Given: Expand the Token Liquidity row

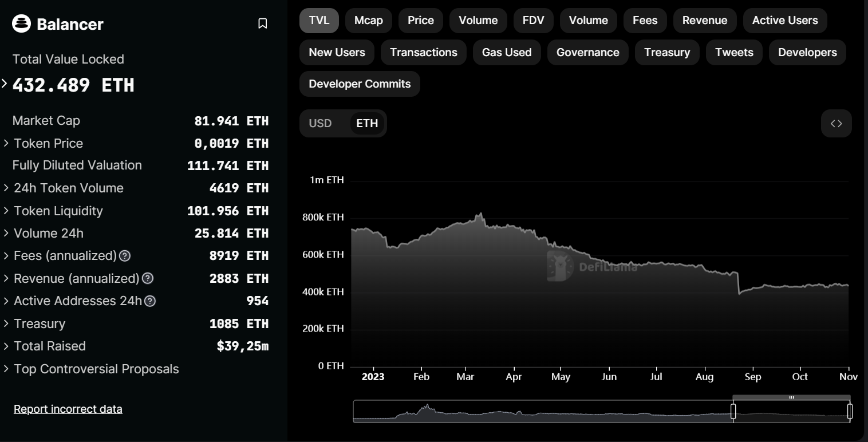Looking at the screenshot, I should [6, 211].
